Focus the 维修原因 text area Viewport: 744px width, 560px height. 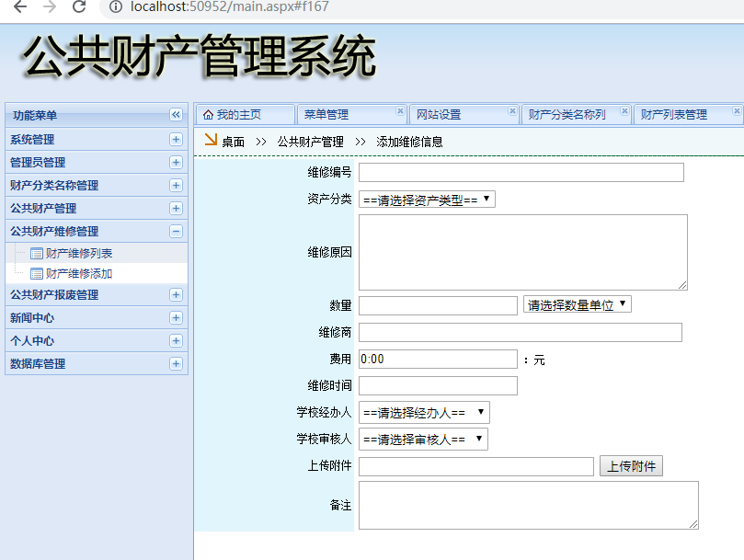click(x=523, y=252)
